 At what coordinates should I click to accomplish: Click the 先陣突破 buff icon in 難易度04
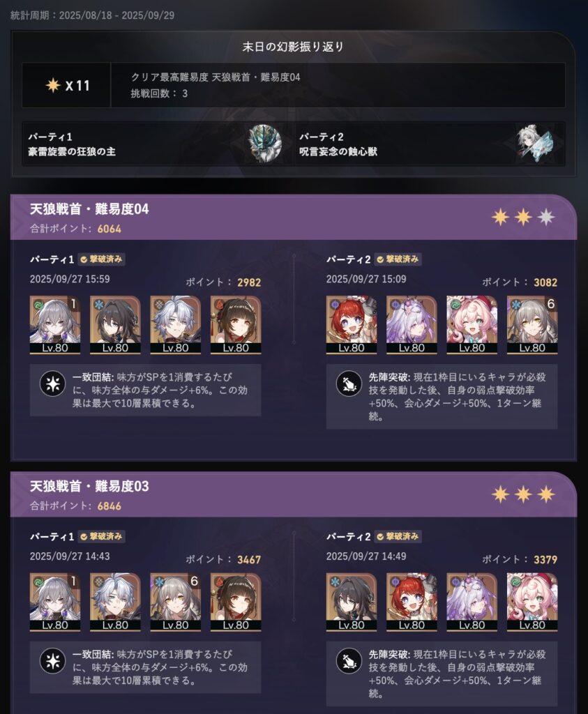[349, 383]
